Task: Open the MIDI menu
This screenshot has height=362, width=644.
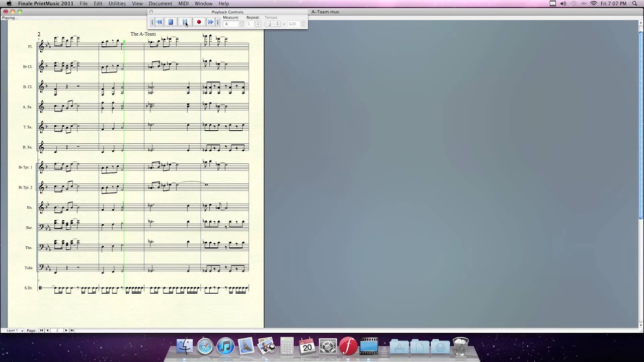Action: pos(184,4)
